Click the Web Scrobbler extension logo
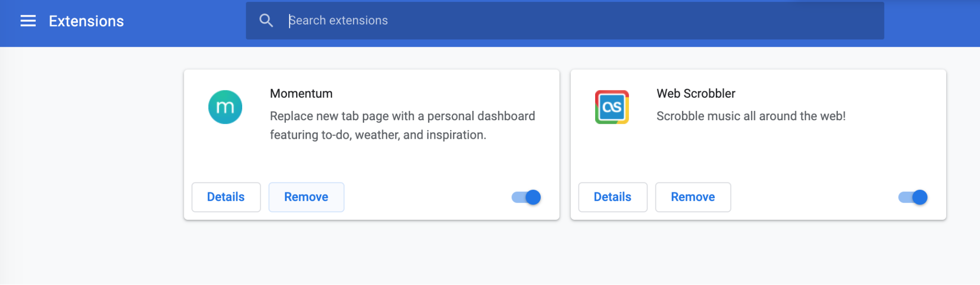Viewport: 980px width, 285px height. coord(612,107)
